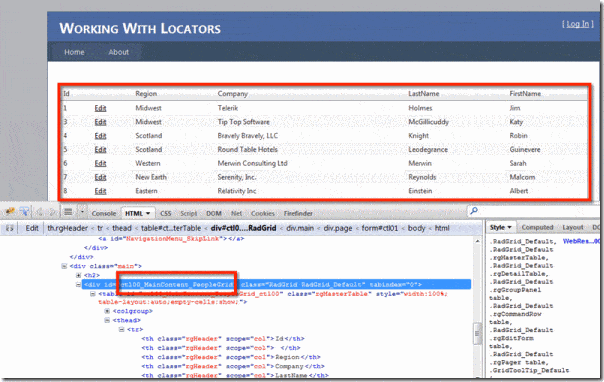This screenshot has height=382, width=604.
Task: Click the LastName column header
Action: pos(424,94)
